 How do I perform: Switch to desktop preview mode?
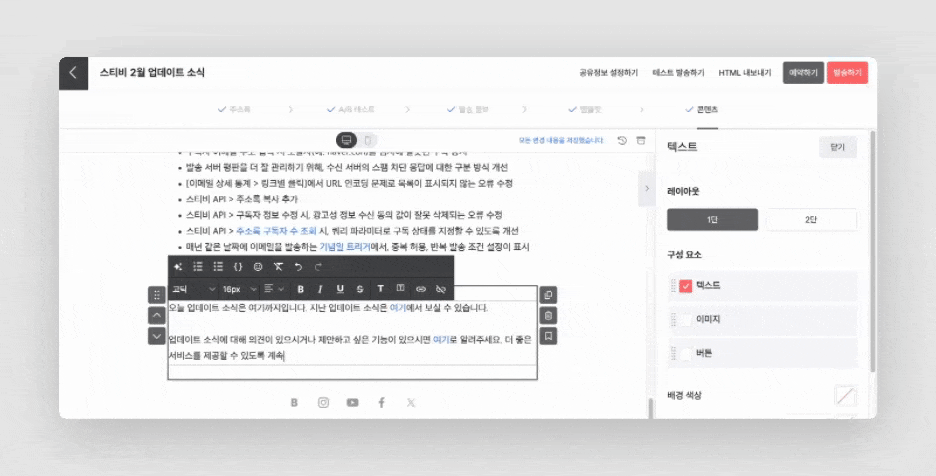346,140
